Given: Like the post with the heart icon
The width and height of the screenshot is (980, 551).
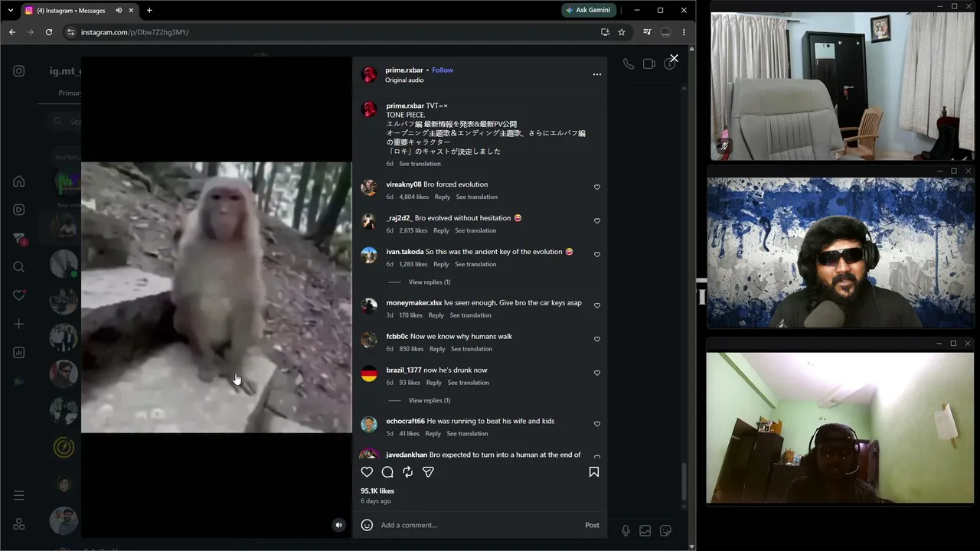Looking at the screenshot, I should [x=367, y=472].
